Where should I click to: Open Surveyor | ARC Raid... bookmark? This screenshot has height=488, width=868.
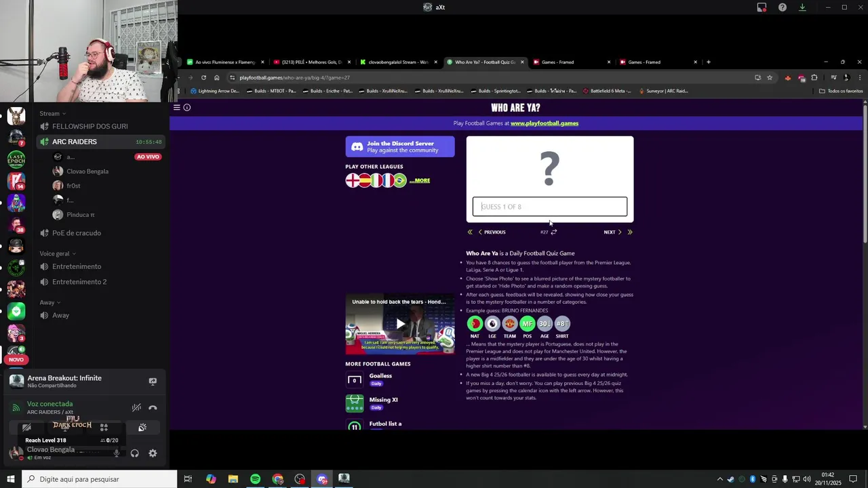pos(664,91)
